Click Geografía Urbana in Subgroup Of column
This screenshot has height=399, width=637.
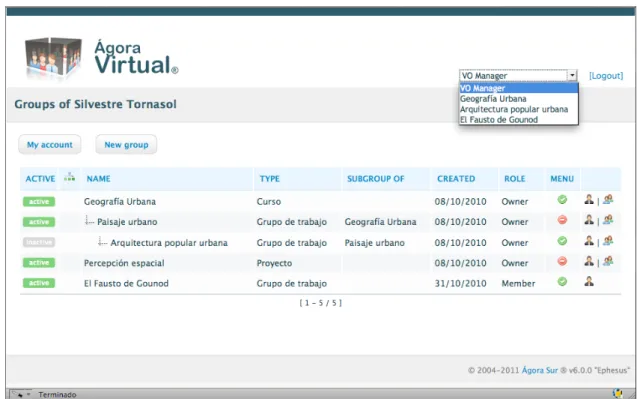381,222
